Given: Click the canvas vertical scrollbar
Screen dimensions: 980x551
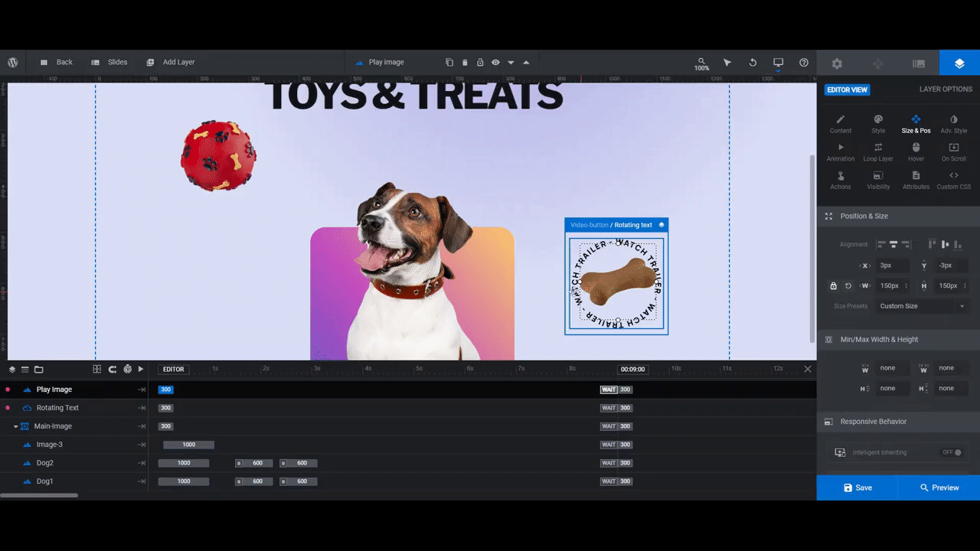Looking at the screenshot, I should (813, 248).
